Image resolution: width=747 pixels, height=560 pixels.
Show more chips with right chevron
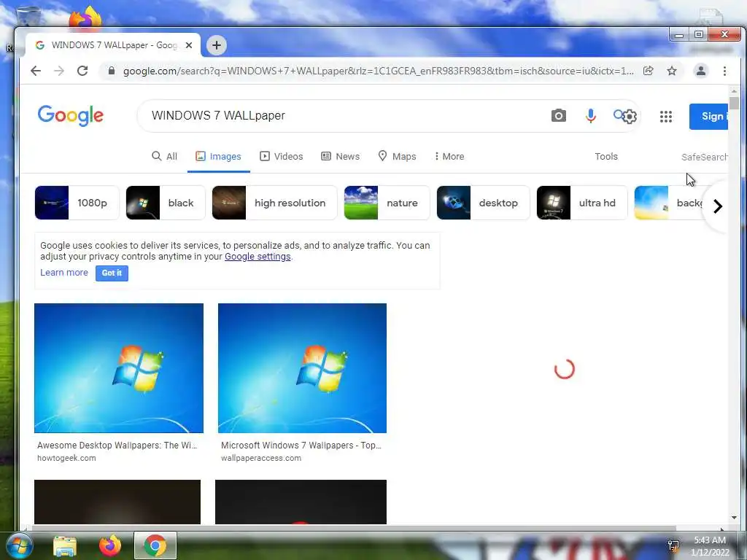click(718, 206)
